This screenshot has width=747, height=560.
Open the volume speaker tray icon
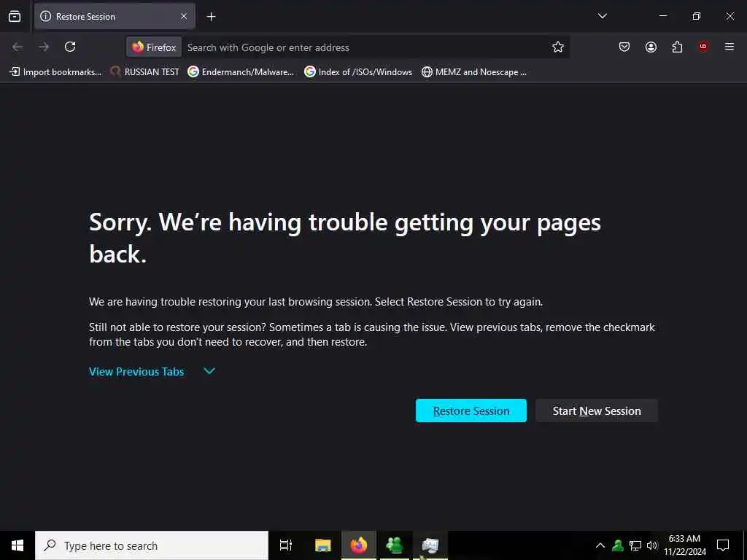click(652, 545)
